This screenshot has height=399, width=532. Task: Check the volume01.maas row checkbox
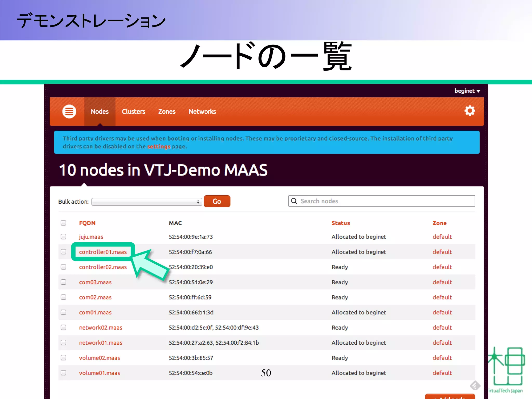point(63,373)
